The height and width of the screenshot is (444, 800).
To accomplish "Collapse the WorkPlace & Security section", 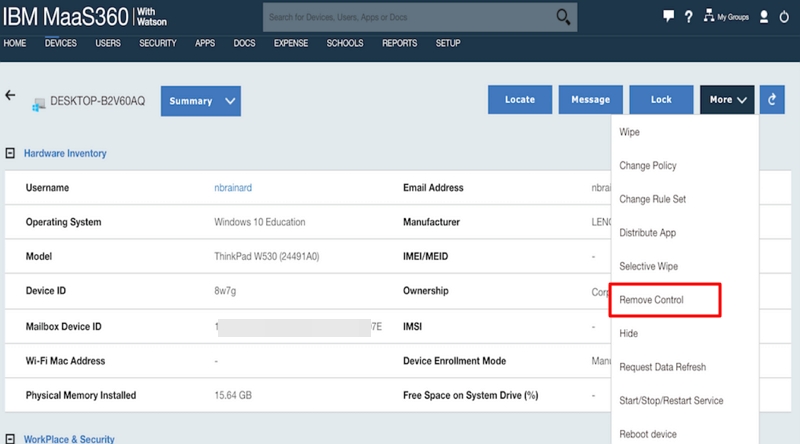I will [10, 439].
